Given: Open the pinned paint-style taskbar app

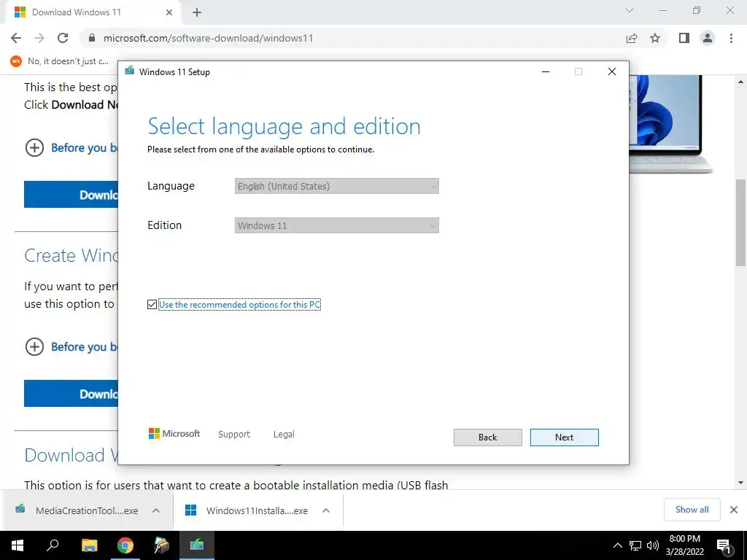Looking at the screenshot, I should (x=161, y=545).
